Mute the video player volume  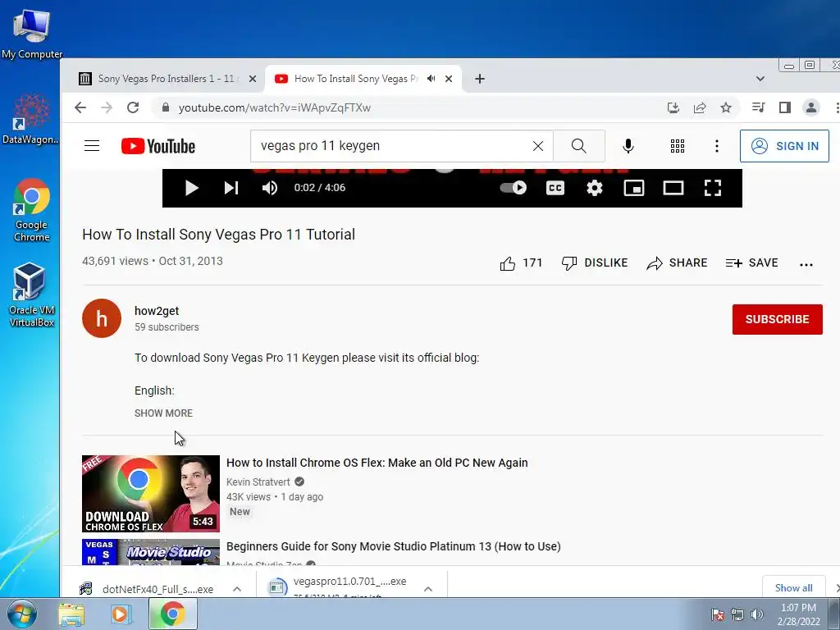(269, 188)
